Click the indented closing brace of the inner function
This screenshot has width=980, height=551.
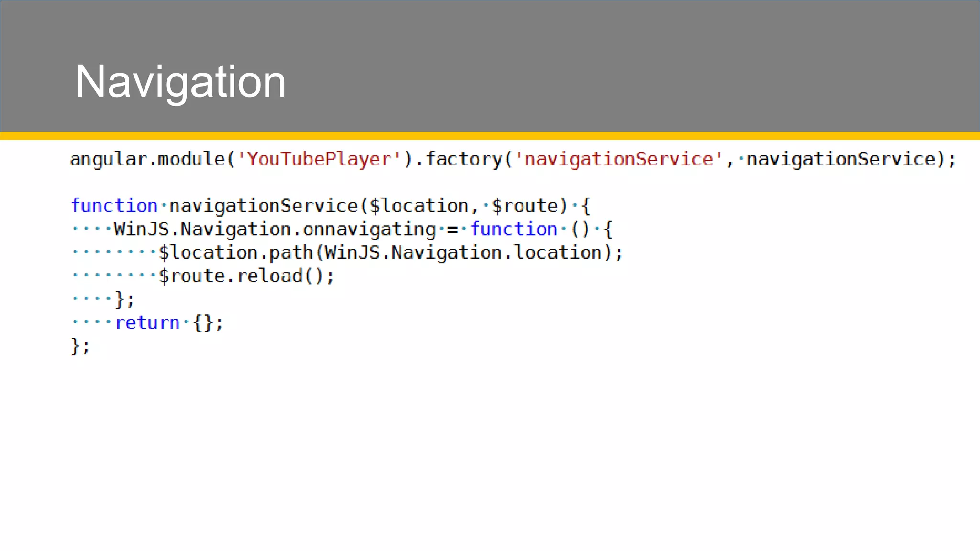click(x=124, y=299)
